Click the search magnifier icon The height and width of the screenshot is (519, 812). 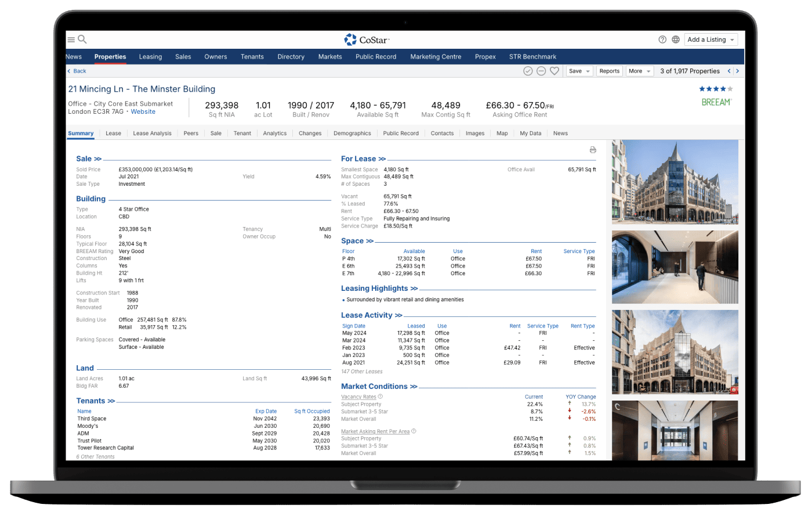[x=82, y=39]
